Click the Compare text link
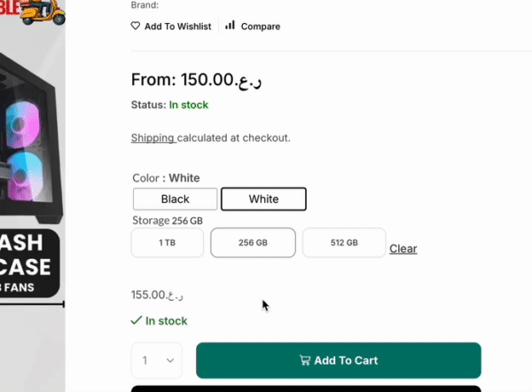Viewport: 532px width, 392px height. tap(260, 27)
